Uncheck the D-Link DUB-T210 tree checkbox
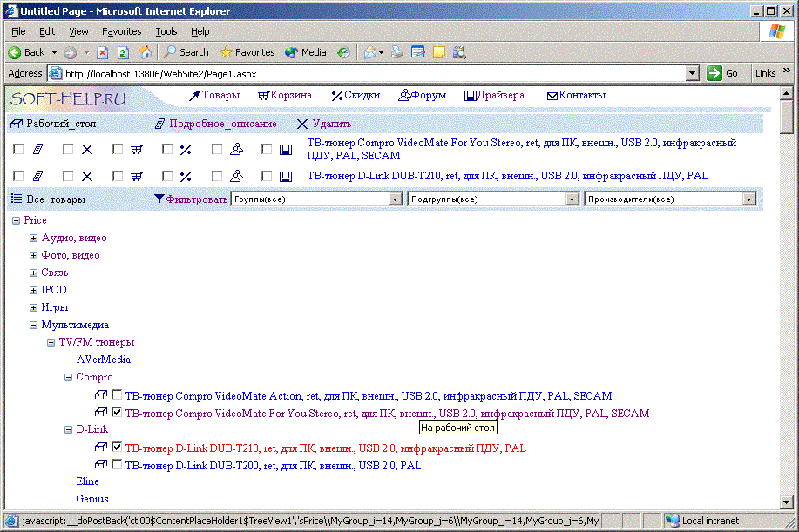 coord(117,447)
